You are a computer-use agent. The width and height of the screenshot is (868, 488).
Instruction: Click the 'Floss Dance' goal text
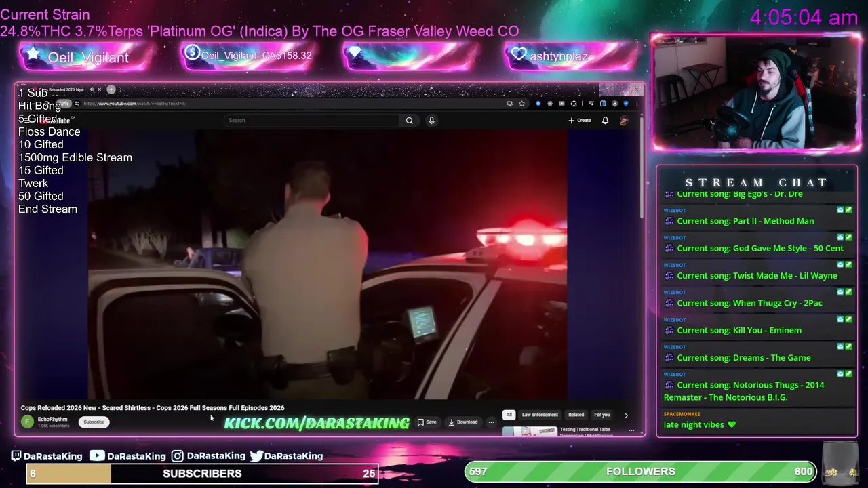tap(49, 132)
